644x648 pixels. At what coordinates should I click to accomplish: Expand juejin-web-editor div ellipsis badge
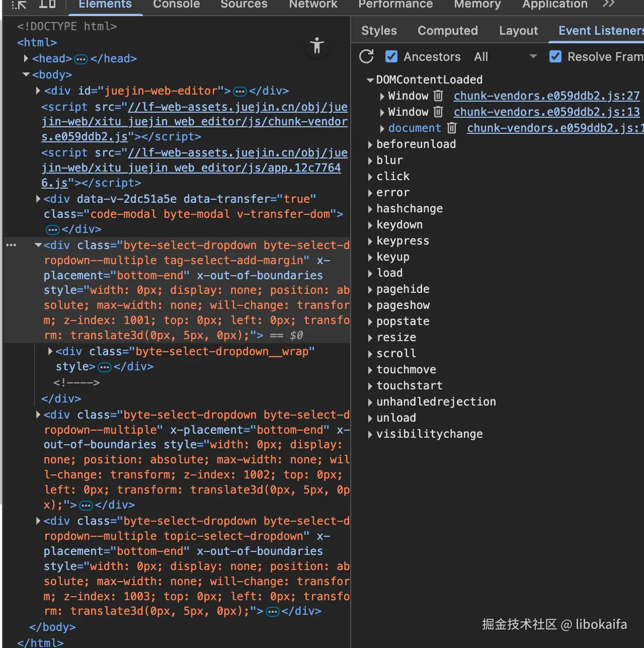point(240,92)
